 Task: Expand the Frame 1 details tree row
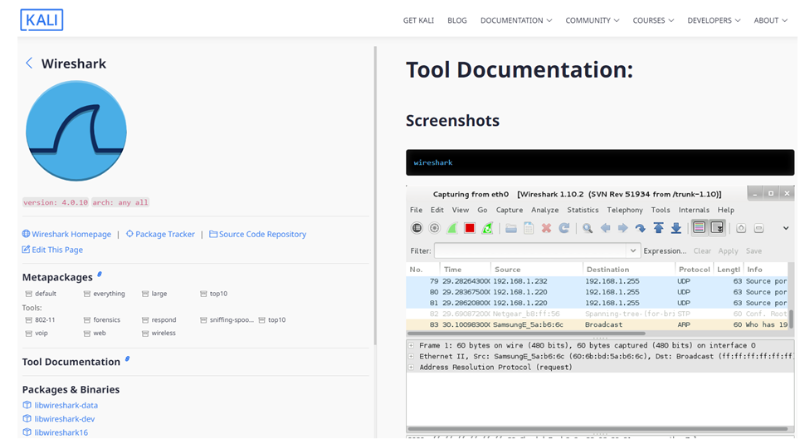coord(411,345)
